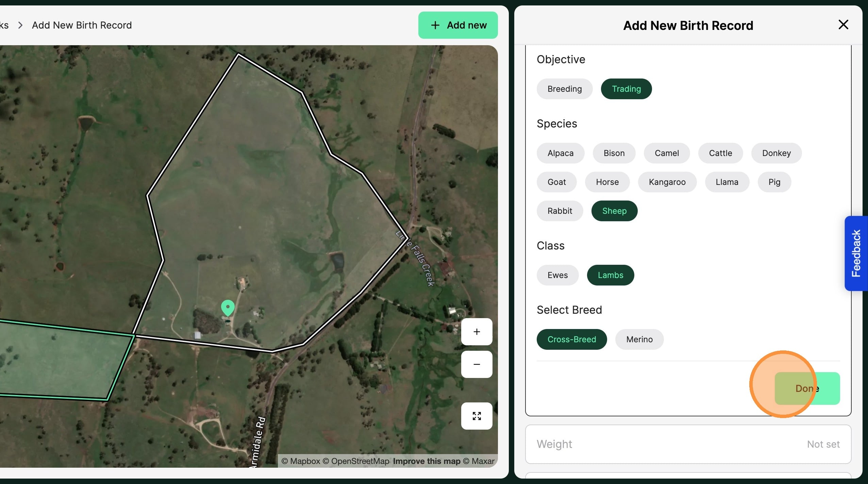The width and height of the screenshot is (868, 484).
Task: Select Ewes class
Action: (557, 275)
